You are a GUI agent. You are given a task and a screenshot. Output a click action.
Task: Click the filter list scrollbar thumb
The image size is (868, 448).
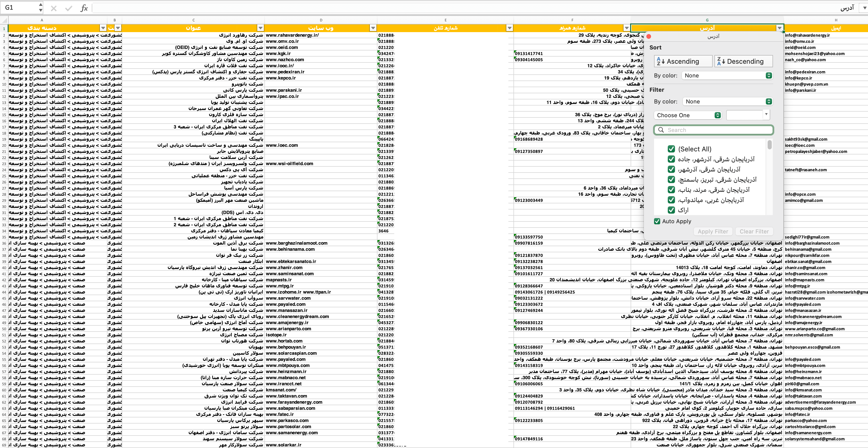(769, 145)
